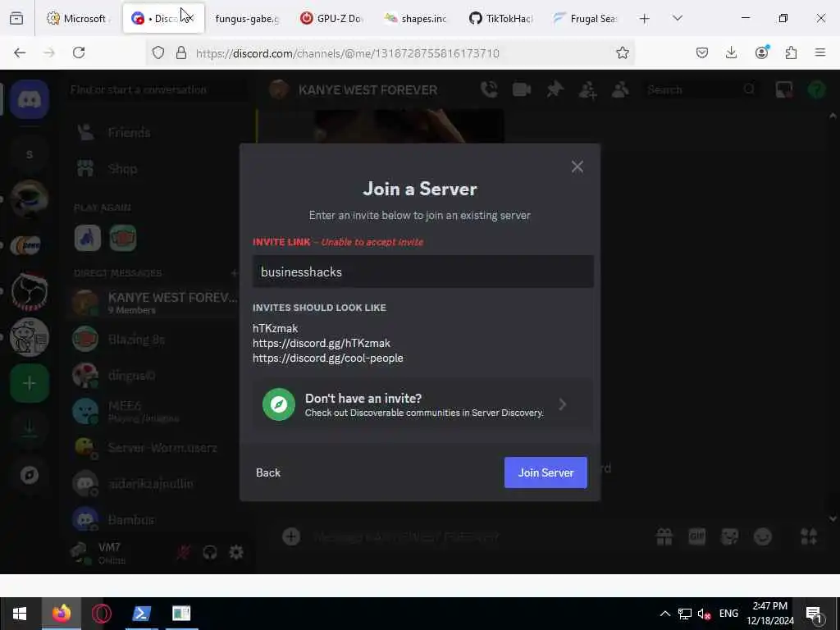
Task: Open PowerShell from the taskbar
Action: tap(141, 613)
